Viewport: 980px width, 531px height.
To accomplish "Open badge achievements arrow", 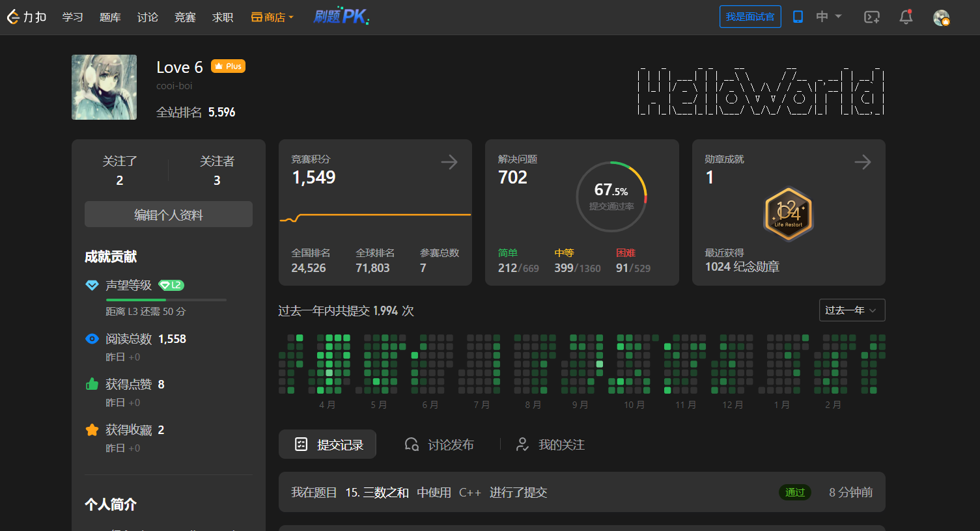I will click(863, 162).
